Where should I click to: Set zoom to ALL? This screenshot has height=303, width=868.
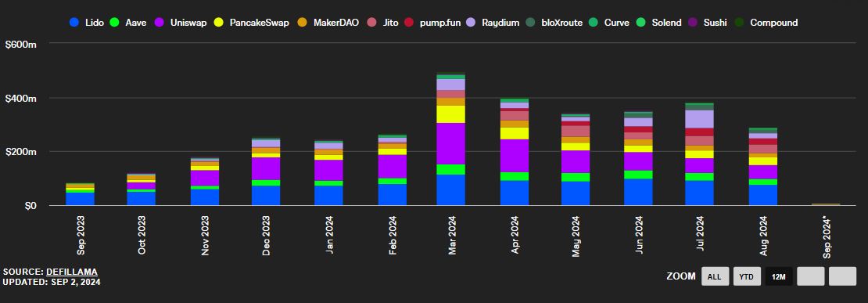tap(715, 276)
